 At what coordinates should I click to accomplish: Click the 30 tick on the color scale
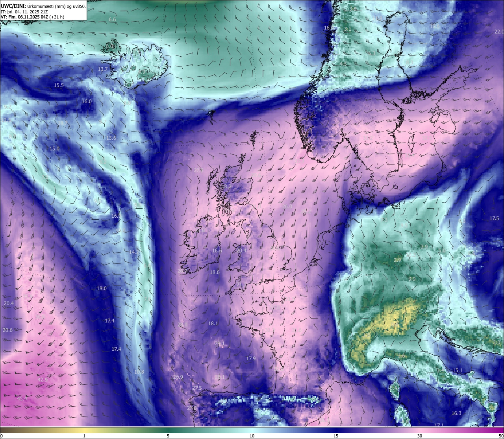pyautogui.click(x=420, y=436)
